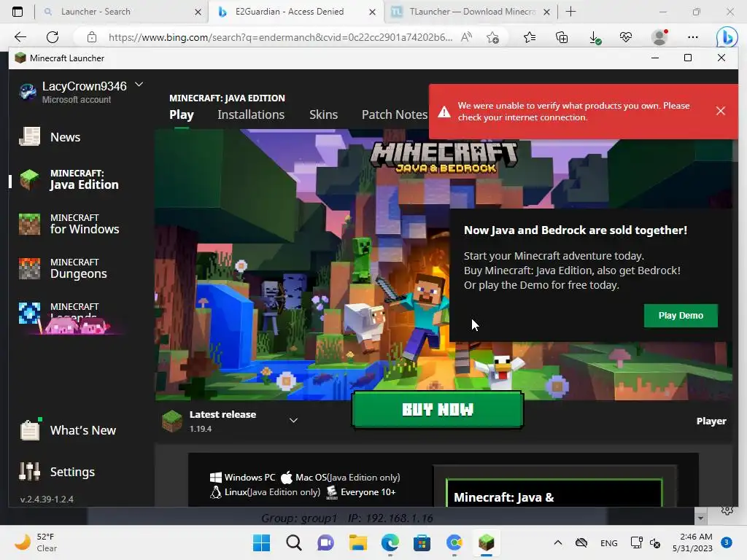Click the Player label
The image size is (747, 560).
711,421
